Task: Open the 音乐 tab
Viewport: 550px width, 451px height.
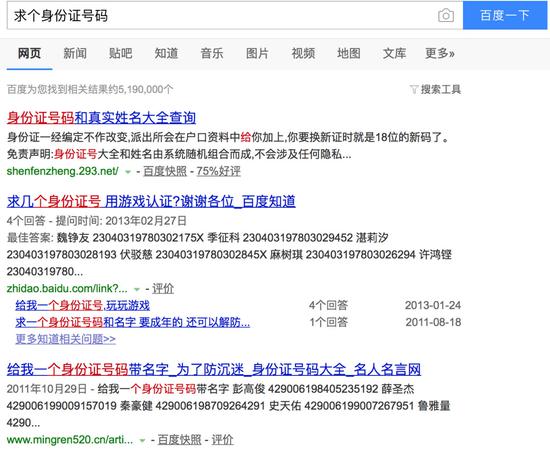Action: click(x=212, y=53)
